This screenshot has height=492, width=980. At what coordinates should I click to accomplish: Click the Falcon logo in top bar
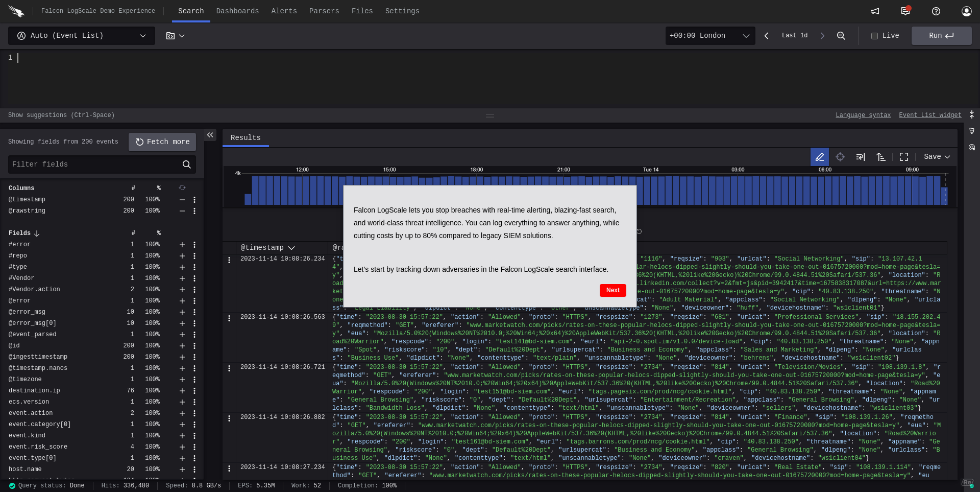pyautogui.click(x=16, y=11)
